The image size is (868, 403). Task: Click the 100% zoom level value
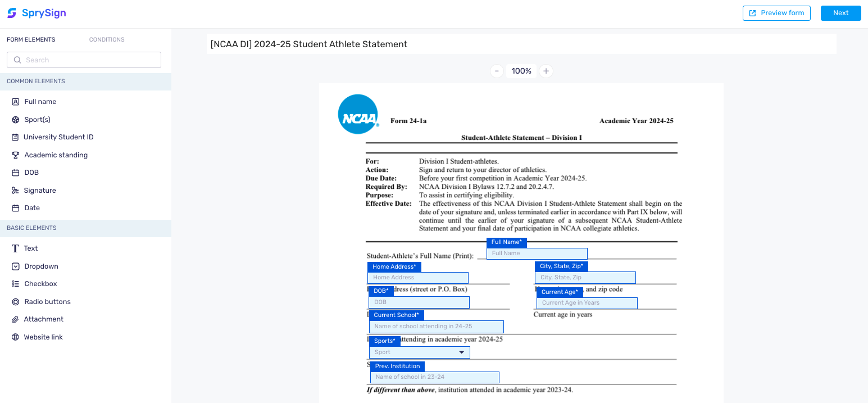521,71
